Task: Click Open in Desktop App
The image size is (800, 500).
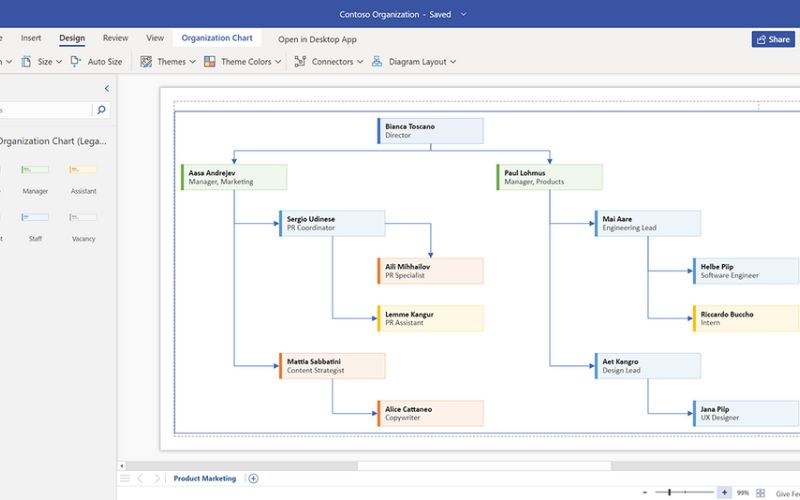Action: 317,39
